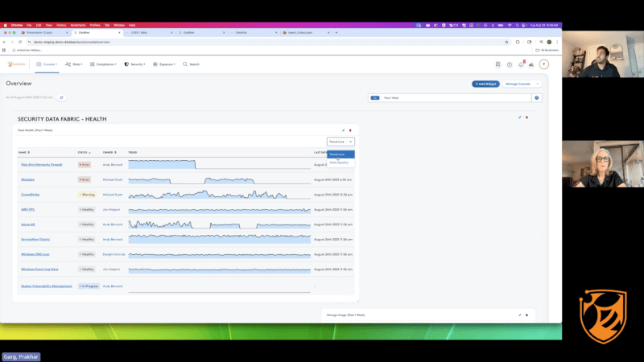Image resolution: width=644 pixels, height=362 pixels.
Task: Switch to the Ingest_Output pptx browser tab
Action: (306, 32)
